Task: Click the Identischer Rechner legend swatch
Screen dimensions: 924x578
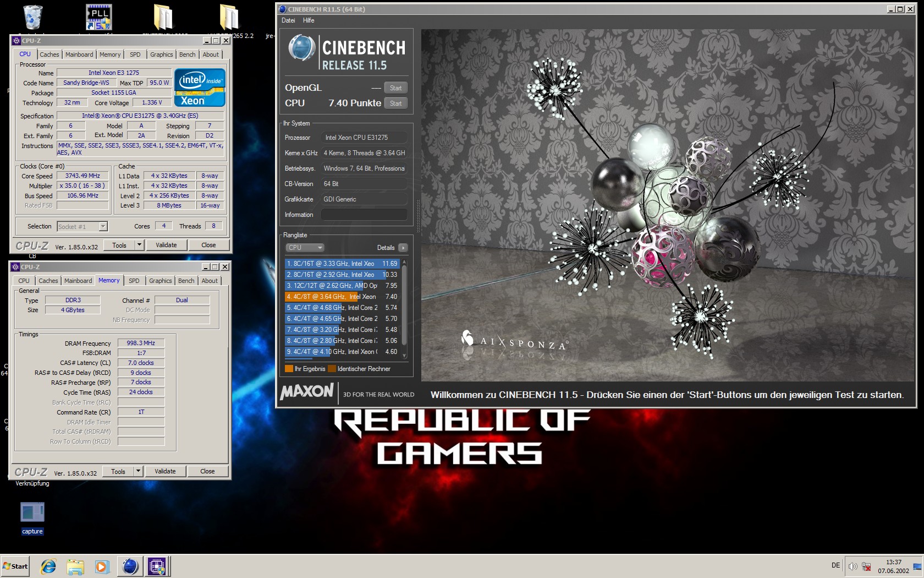Action: pos(332,369)
